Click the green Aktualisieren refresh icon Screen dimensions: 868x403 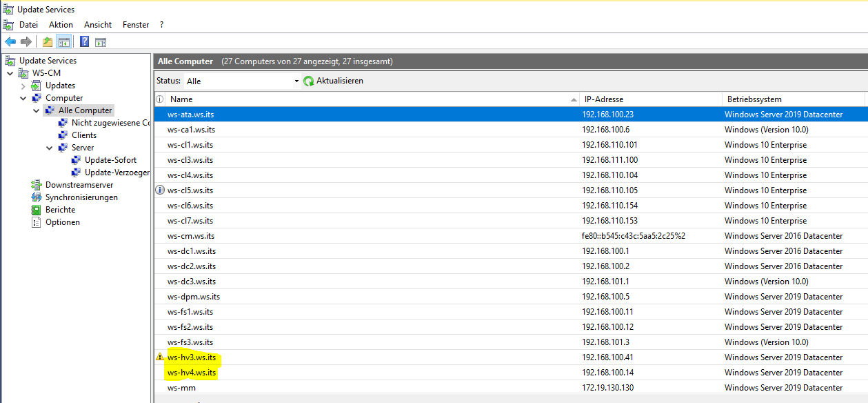coord(309,81)
